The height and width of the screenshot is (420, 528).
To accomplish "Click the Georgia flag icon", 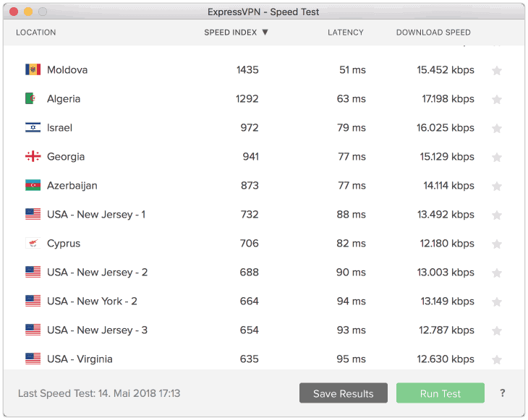I will click(x=33, y=156).
